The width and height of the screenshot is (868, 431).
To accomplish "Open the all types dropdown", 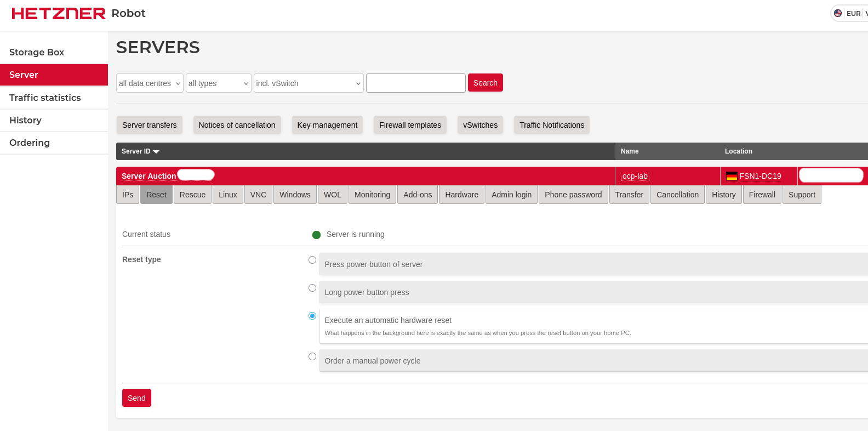I will (x=219, y=83).
